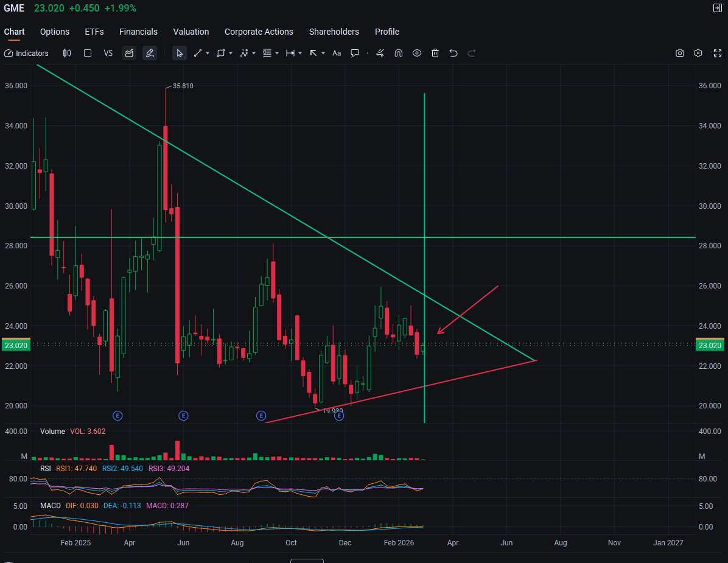Click the MACD: 0.287 value

coord(167,505)
